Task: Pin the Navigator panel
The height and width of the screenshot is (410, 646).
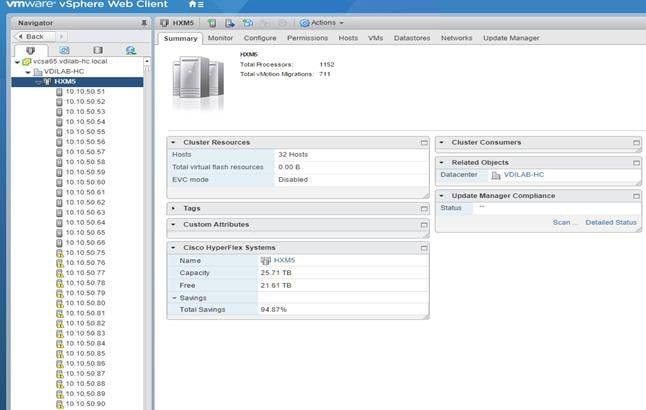Action: click(144, 23)
